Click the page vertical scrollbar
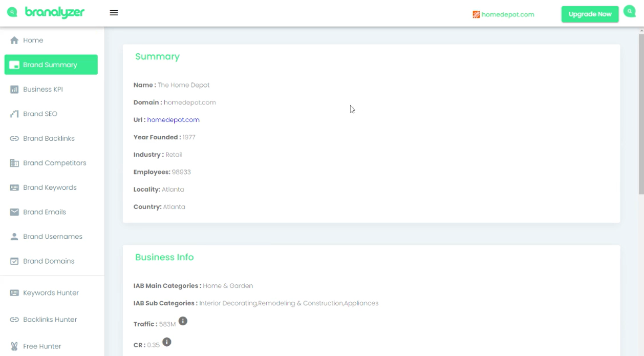Image resolution: width=644 pixels, height=356 pixels. 641,113
